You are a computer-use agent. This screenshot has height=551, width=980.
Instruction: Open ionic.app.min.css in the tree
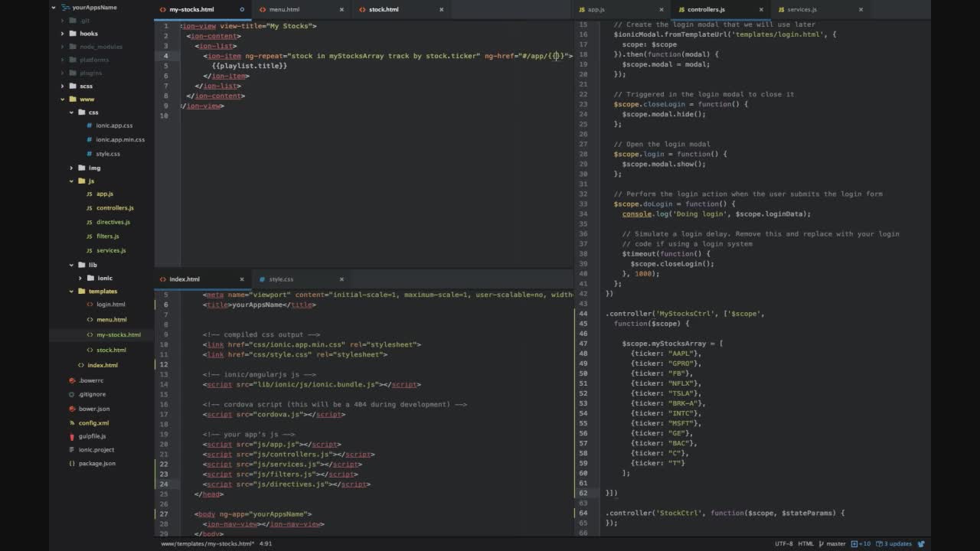click(120, 140)
